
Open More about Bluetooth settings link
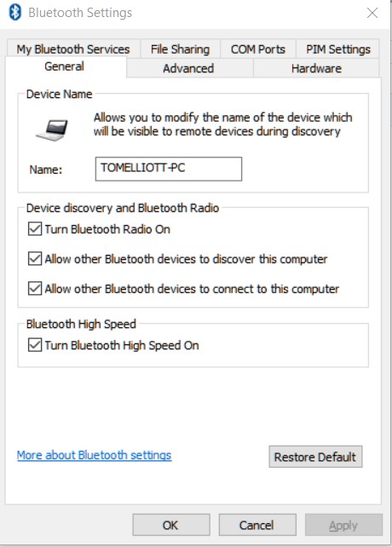[95, 455]
